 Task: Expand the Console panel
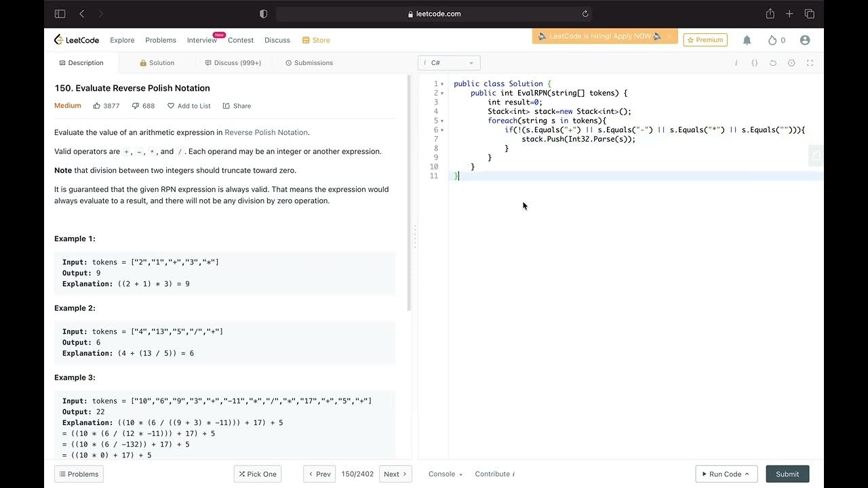click(445, 474)
